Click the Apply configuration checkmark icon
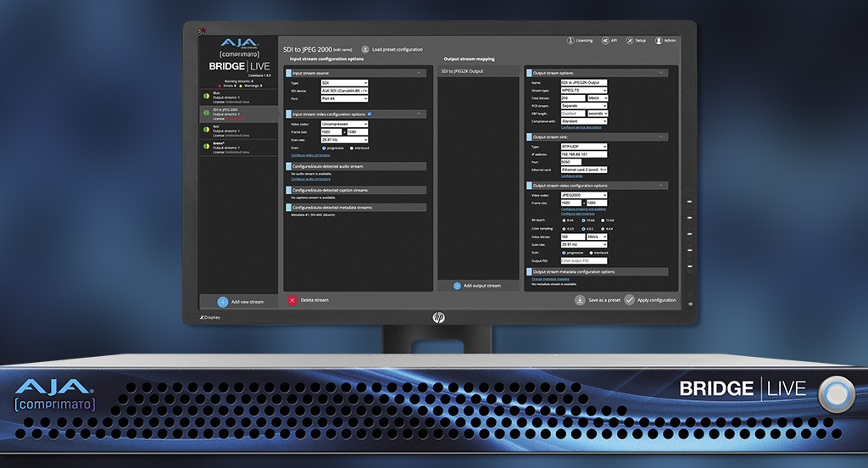 click(x=630, y=300)
